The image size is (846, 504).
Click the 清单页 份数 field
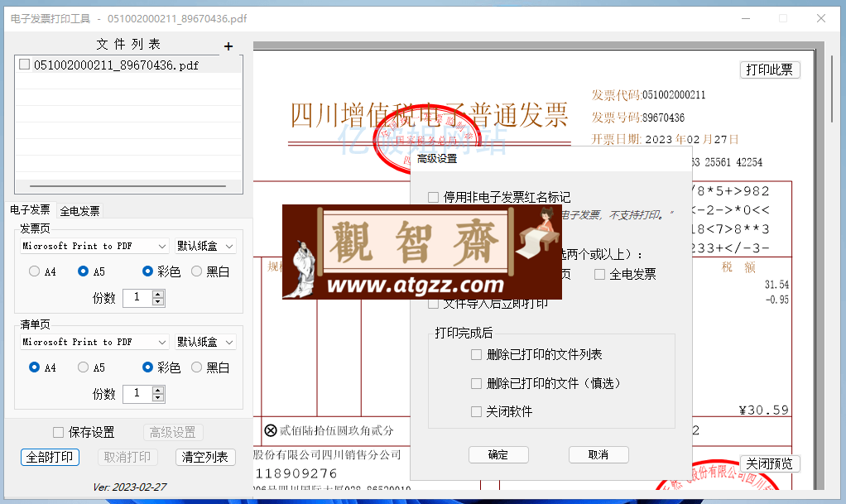[x=138, y=394]
